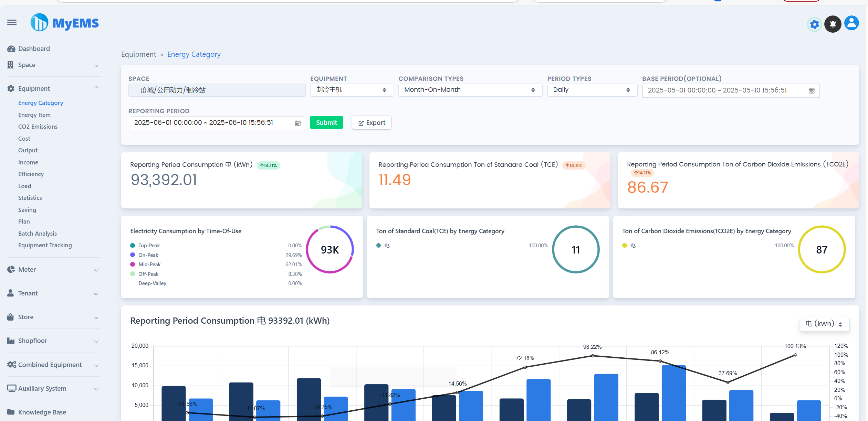This screenshot has width=868, height=421.
Task: Click the Dashboard gauge icon in sidebar
Action: coord(11,49)
